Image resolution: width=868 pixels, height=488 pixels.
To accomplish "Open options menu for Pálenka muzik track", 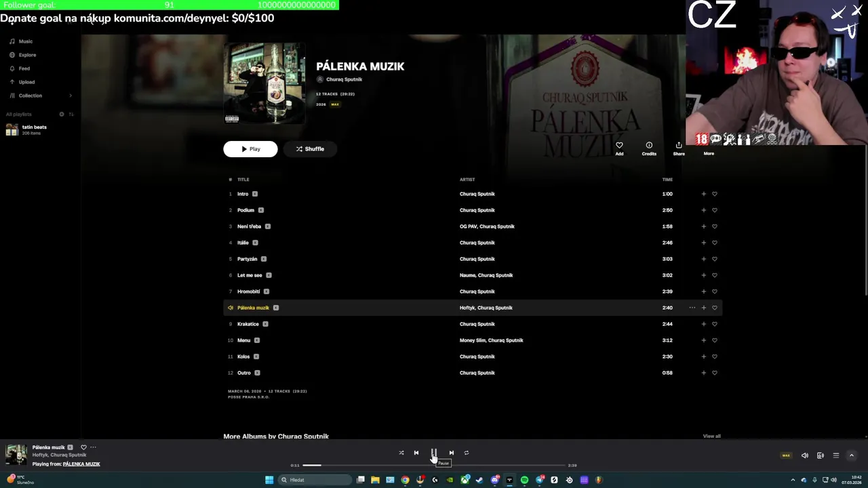I will pos(692,308).
